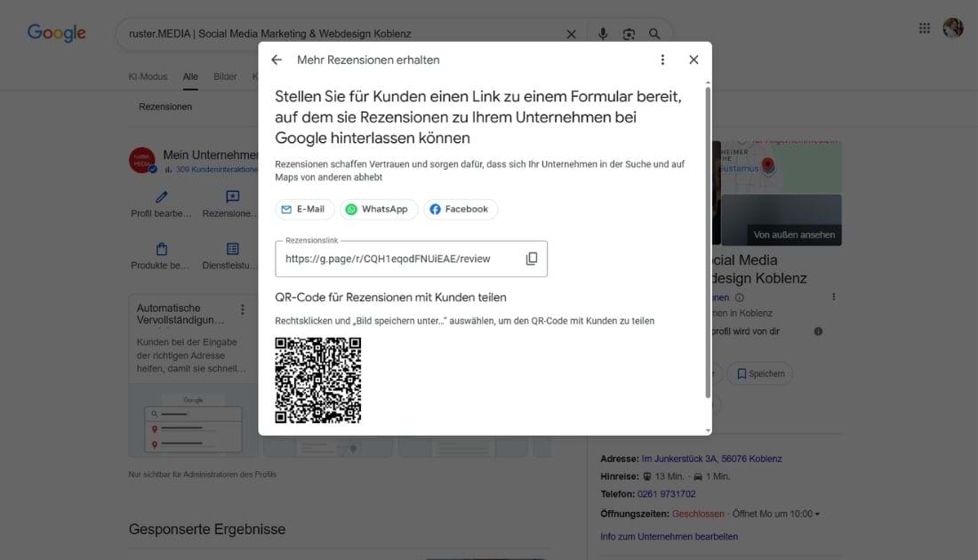
Task: Click the Google search input field
Action: pos(343,35)
